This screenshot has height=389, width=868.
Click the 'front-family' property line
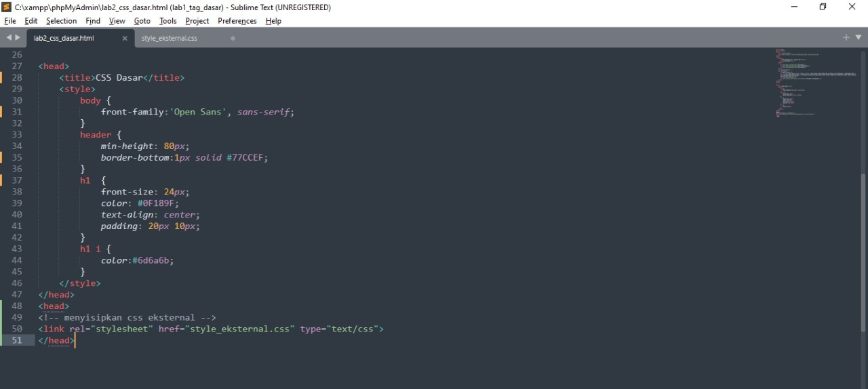[198, 112]
